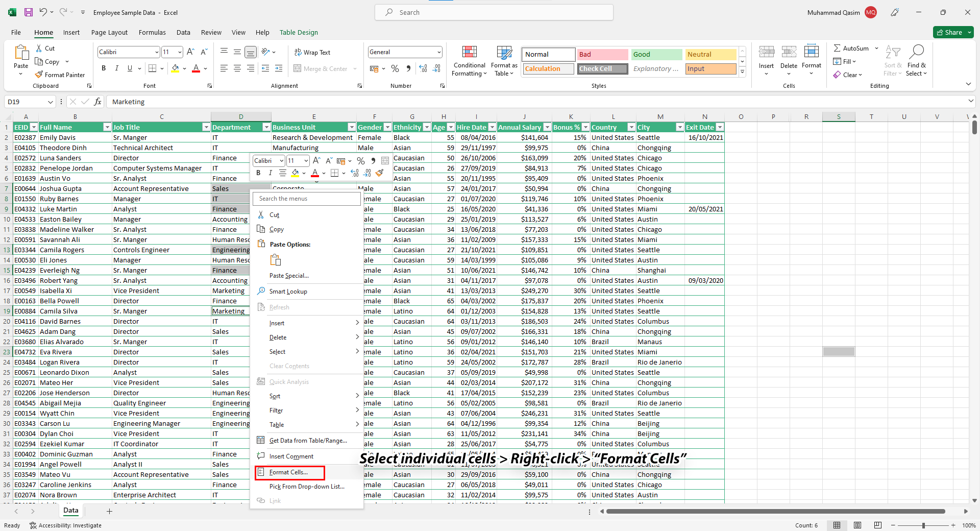Viewport: 980px width, 531px height.
Task: Toggle Italic on the mini toolbar
Action: [x=271, y=173]
